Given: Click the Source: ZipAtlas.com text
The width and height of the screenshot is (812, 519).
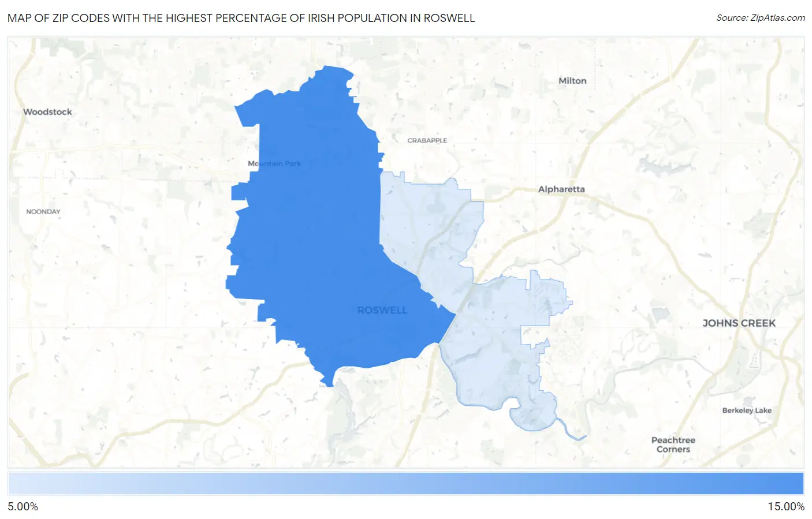Looking at the screenshot, I should [x=761, y=18].
